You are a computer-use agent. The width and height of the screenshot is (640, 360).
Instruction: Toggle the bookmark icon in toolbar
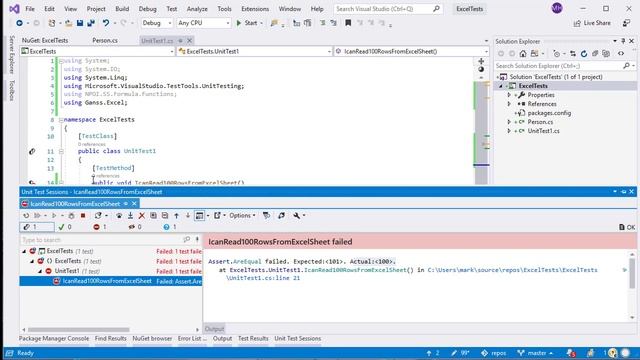(348, 23)
